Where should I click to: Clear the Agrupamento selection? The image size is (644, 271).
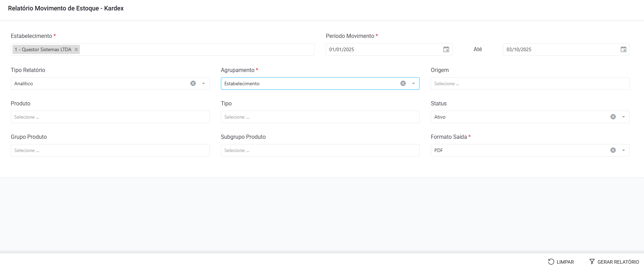pyautogui.click(x=403, y=83)
